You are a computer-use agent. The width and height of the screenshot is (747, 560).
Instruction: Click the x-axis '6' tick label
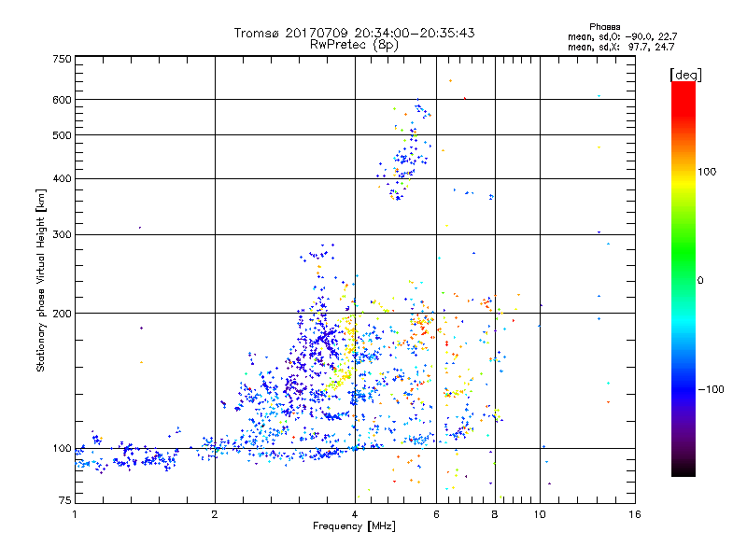tap(436, 514)
